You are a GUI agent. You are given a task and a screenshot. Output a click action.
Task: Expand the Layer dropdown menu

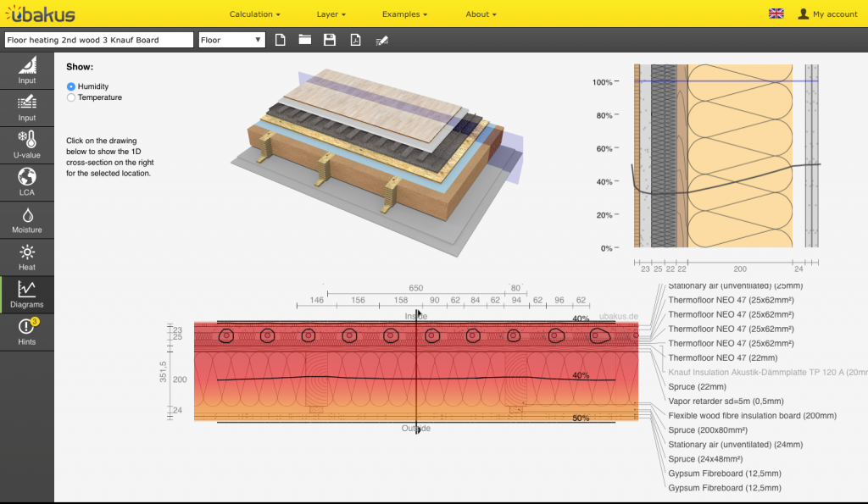coord(331,14)
